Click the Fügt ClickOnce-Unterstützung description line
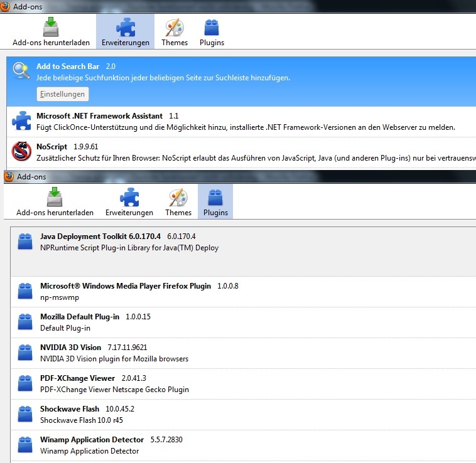 pos(246,127)
